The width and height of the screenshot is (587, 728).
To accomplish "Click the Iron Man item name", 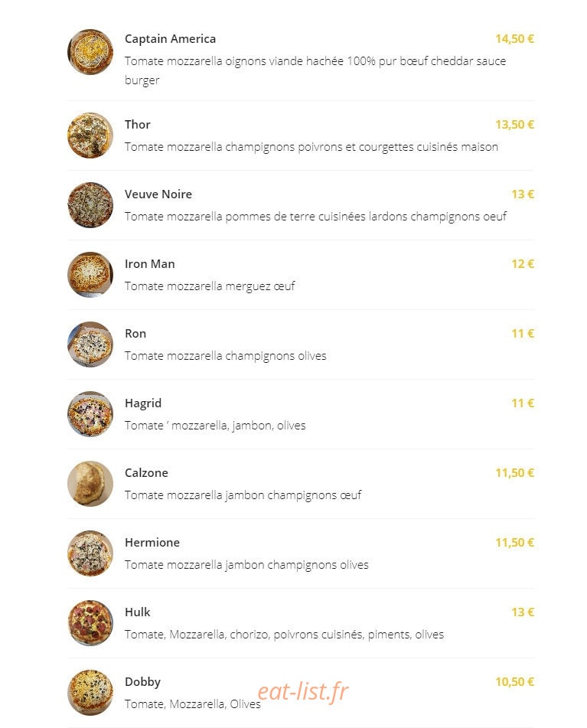I will click(149, 263).
